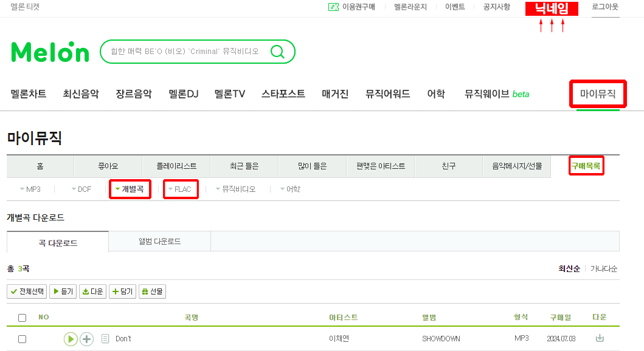Click the 로그아웃 link
Image resolution: width=644 pixels, height=351 pixels.
605,7
